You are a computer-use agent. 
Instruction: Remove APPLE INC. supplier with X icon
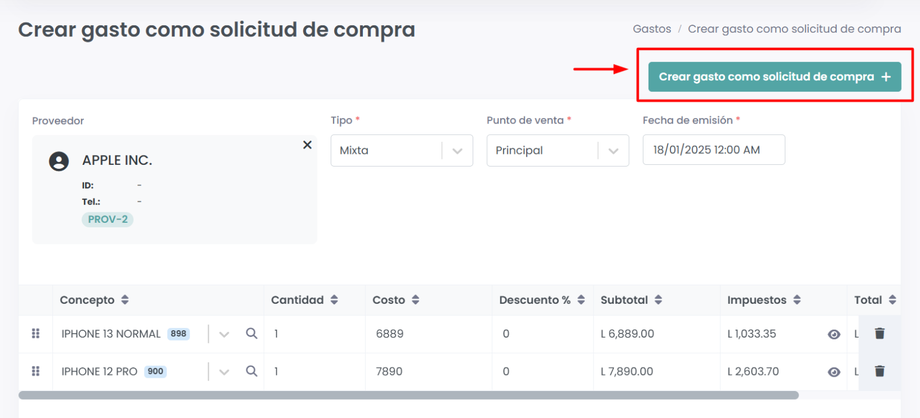(x=307, y=145)
